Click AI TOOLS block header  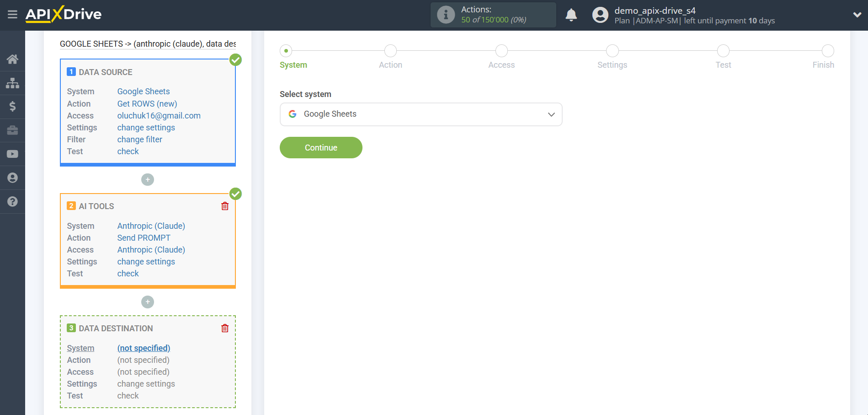[96, 206]
